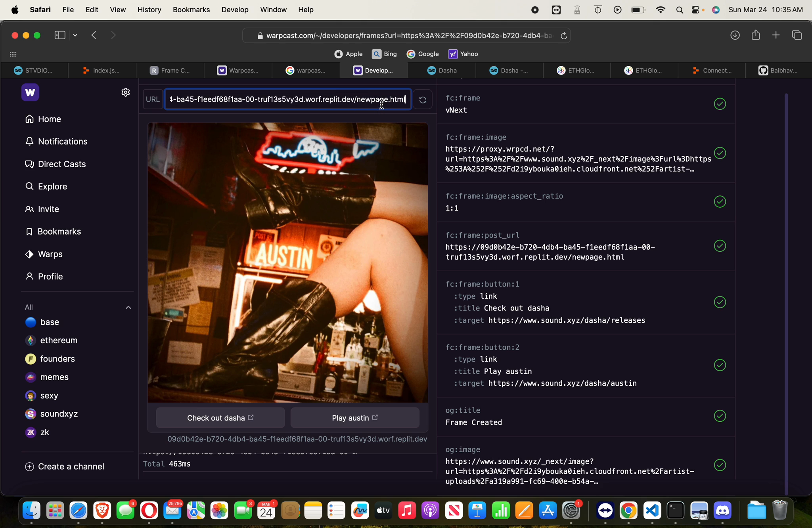Click the fc:frame:post_url value
Viewport: 812px width, 528px height.
pyautogui.click(x=550, y=252)
